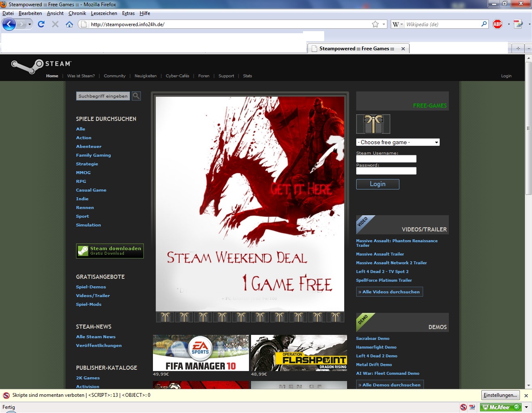532x413 pixels.
Task: Click the McAfee status bar icon
Action: 501,407
